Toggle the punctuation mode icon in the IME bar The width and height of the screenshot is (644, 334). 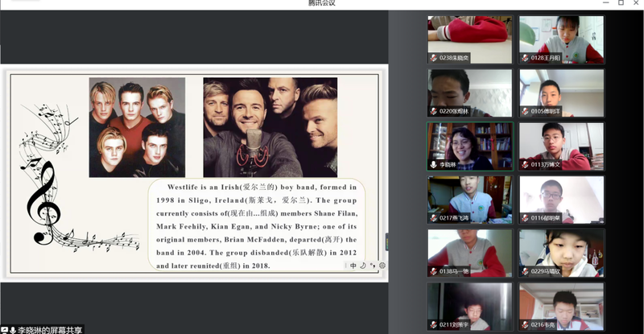(x=373, y=266)
